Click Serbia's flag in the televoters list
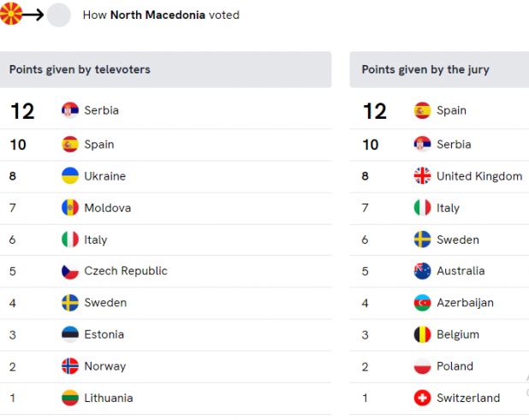Viewport: 529px width, 420px height. pyautogui.click(x=70, y=110)
